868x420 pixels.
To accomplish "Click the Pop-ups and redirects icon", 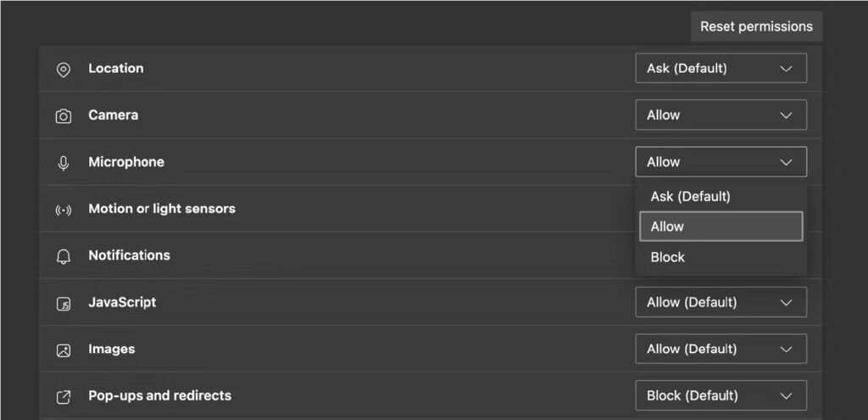I will pos(64,397).
